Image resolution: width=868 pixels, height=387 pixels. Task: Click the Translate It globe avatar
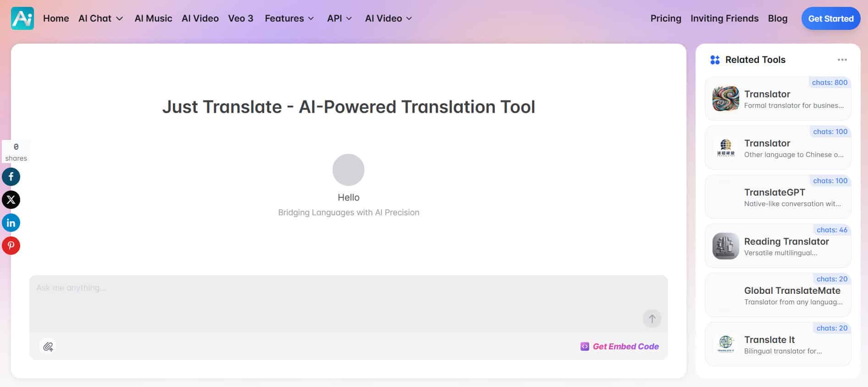point(725,344)
